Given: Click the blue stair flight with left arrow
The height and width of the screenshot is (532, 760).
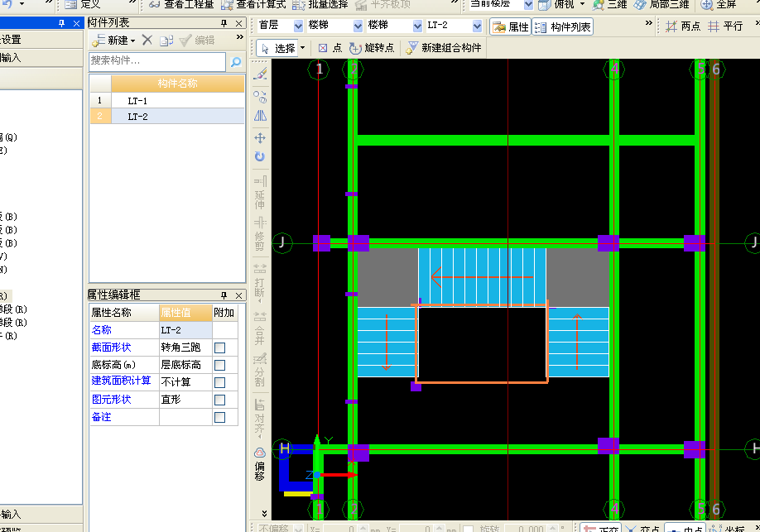Looking at the screenshot, I should tap(483, 277).
